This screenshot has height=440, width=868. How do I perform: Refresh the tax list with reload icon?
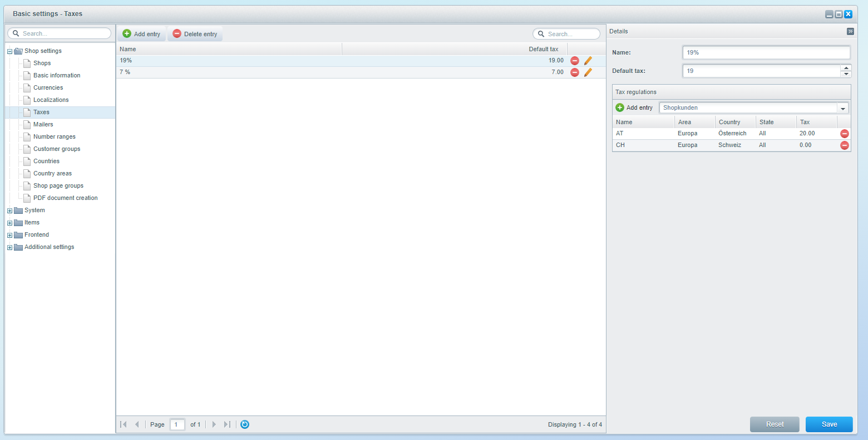(245, 424)
